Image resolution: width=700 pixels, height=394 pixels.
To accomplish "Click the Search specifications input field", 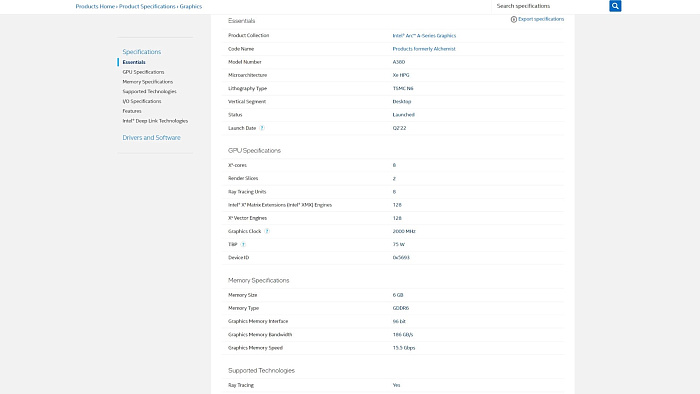I will click(550, 6).
